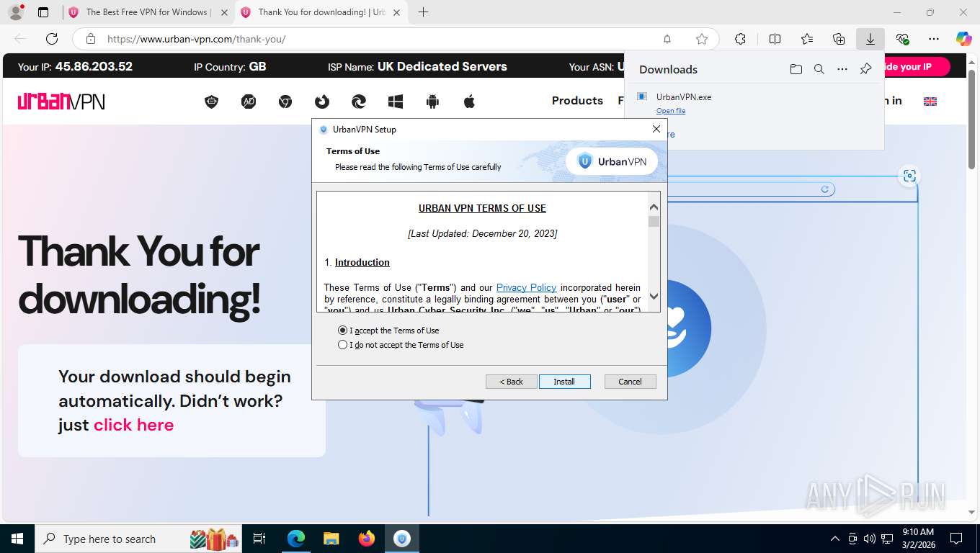Viewport: 980px width, 553px height.
Task: Click the screenshot capture icon on page
Action: (x=909, y=176)
